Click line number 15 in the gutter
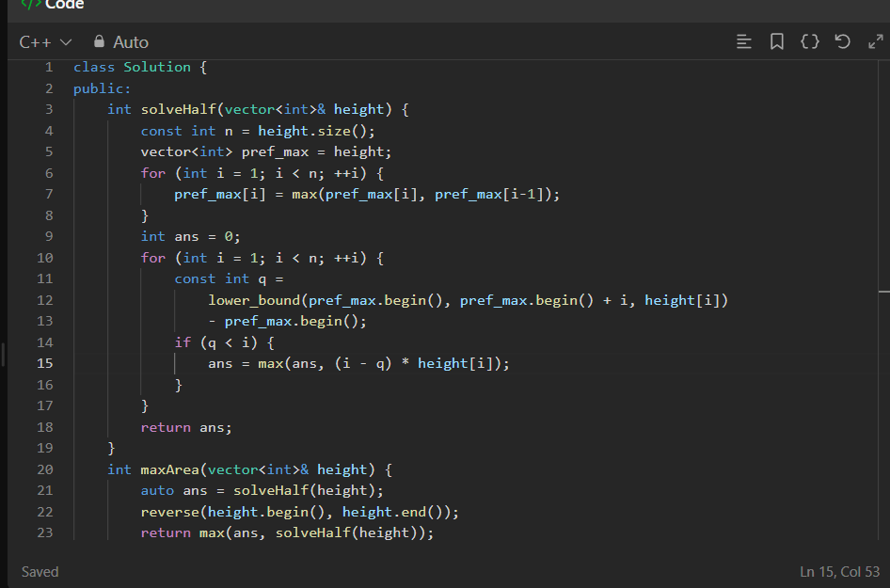This screenshot has width=890, height=588. (x=45, y=363)
